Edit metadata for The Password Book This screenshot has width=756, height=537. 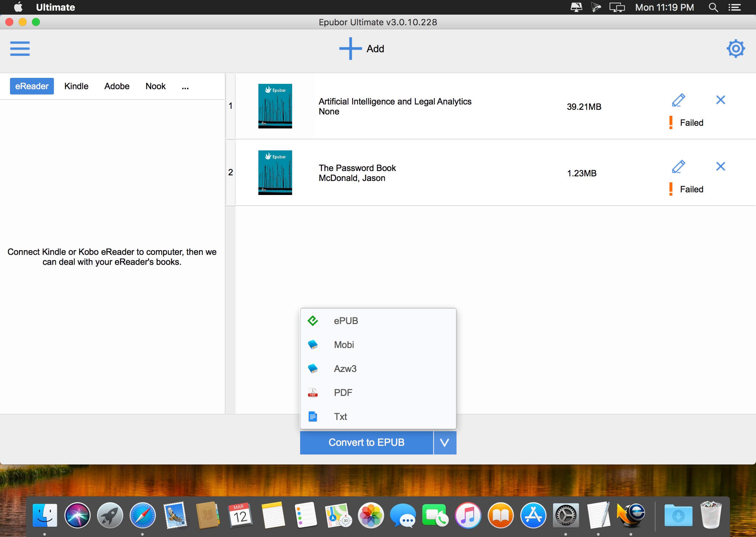(x=678, y=166)
